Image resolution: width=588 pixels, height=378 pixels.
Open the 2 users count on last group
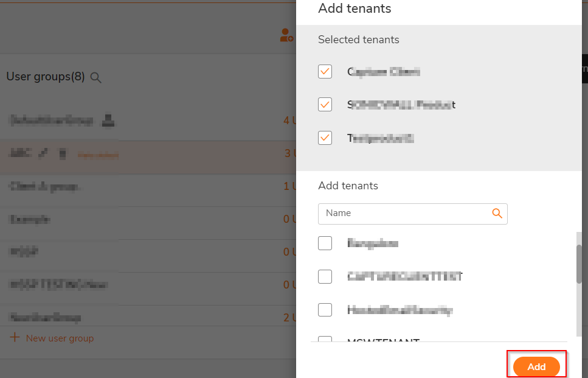click(x=289, y=317)
